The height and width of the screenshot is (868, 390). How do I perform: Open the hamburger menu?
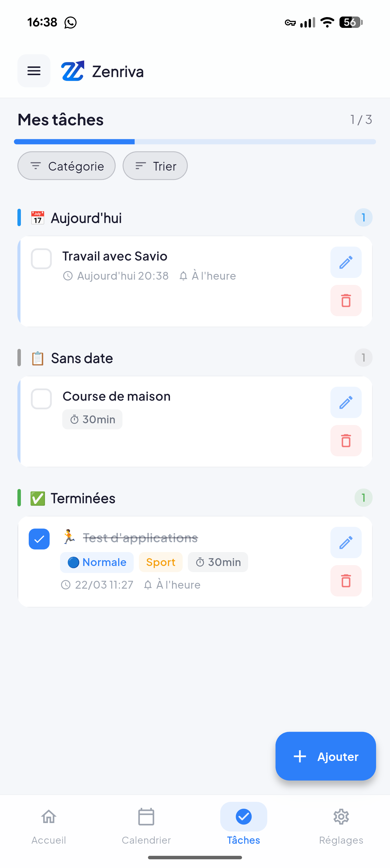(x=34, y=71)
